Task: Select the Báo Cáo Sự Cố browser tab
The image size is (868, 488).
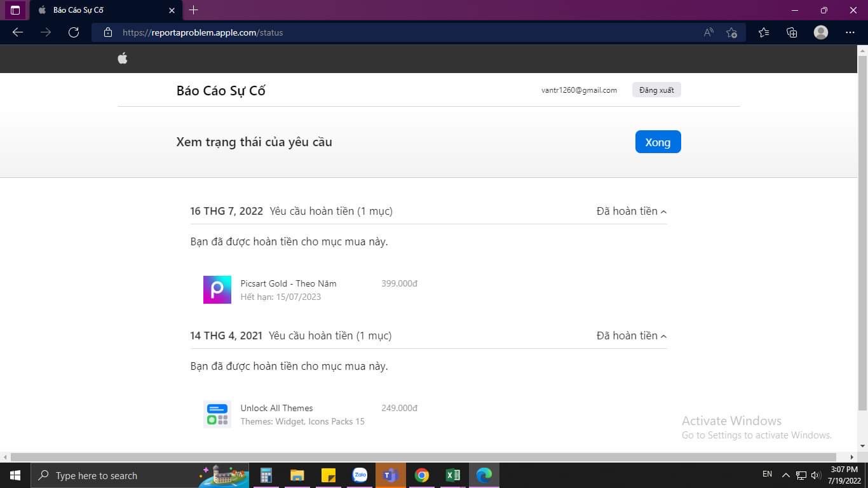Action: (105, 10)
